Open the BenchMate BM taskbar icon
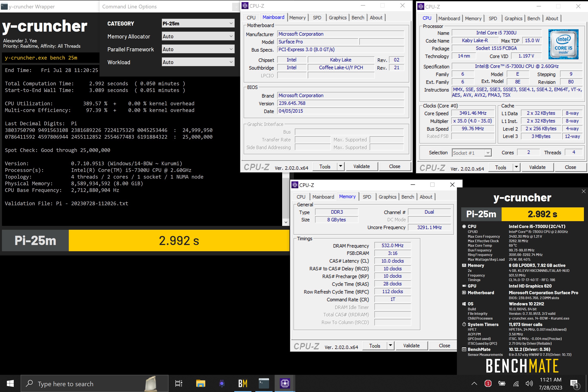Screen dimensions: 588x392 pos(243,383)
